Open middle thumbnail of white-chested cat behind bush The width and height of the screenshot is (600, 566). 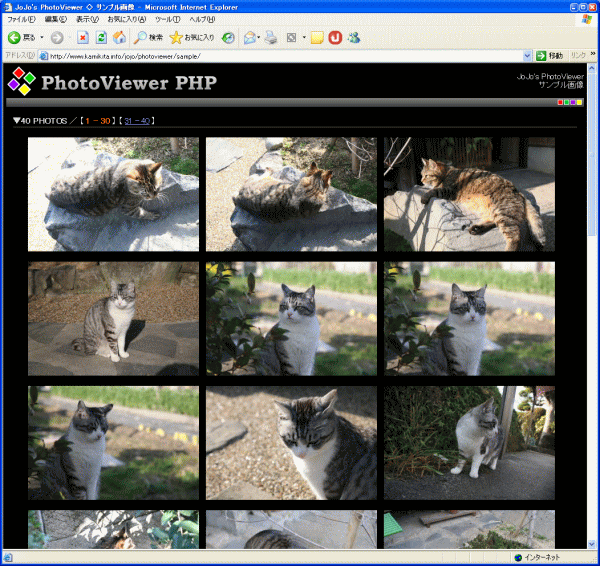pos(291,318)
